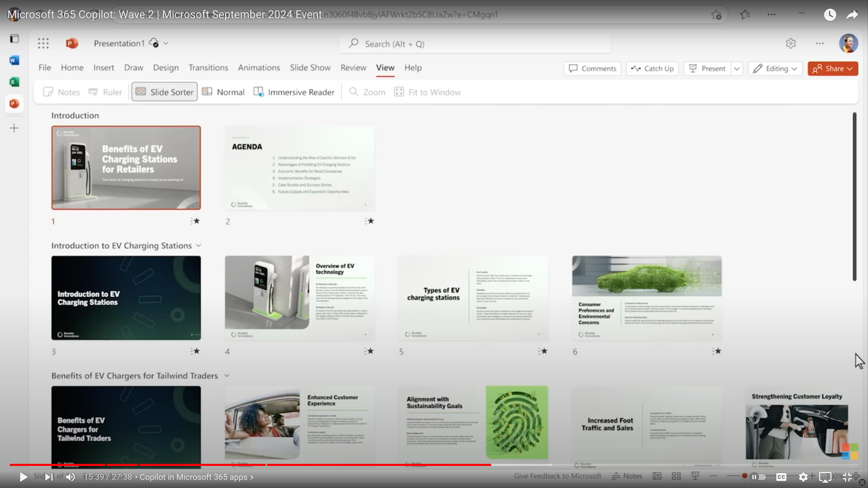Exit fullscreen in the video player

point(847,477)
